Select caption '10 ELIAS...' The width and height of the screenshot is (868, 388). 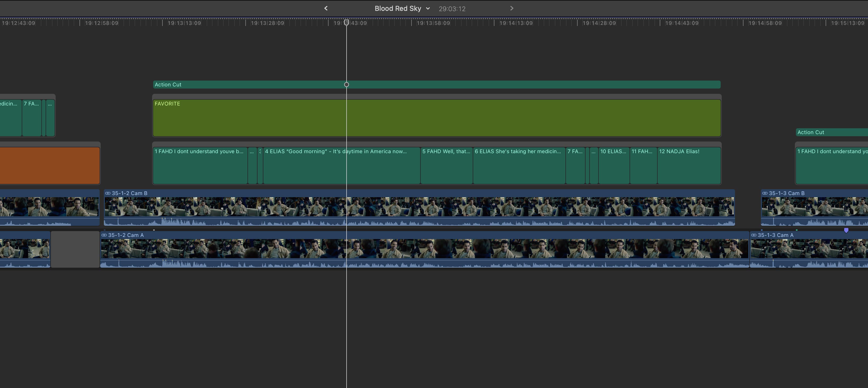614,166
